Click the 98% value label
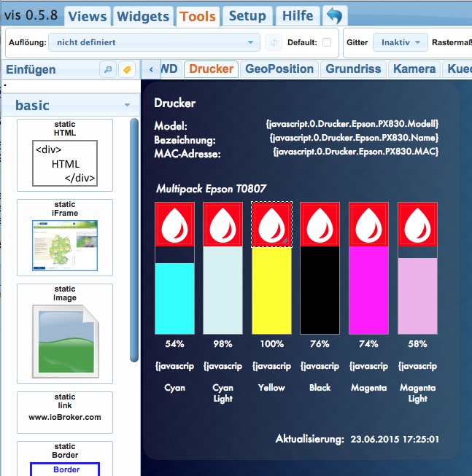The height and width of the screenshot is (476, 472). coord(223,344)
